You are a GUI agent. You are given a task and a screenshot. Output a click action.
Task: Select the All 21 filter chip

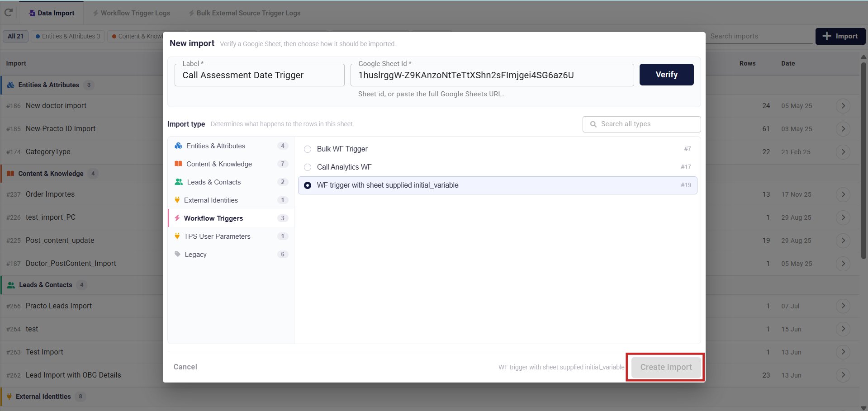[x=15, y=36]
